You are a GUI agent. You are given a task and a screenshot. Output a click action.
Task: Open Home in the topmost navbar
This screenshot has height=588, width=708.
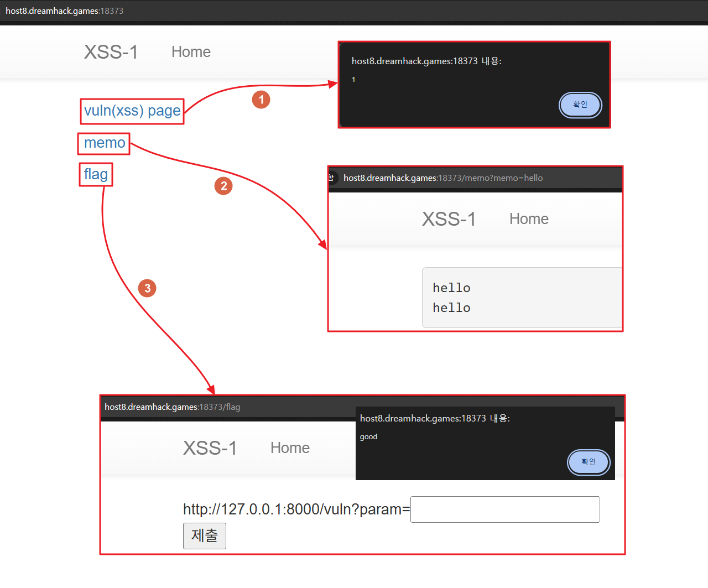tap(191, 52)
